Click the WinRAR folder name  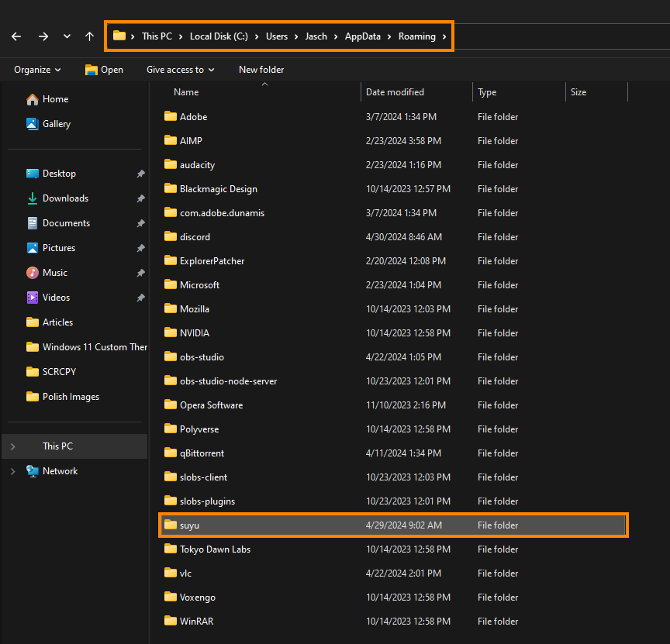click(x=196, y=622)
